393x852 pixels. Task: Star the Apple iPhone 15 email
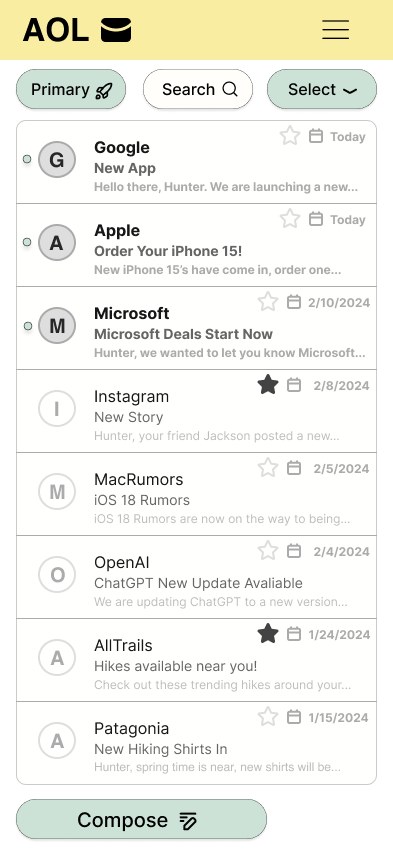pyautogui.click(x=290, y=218)
